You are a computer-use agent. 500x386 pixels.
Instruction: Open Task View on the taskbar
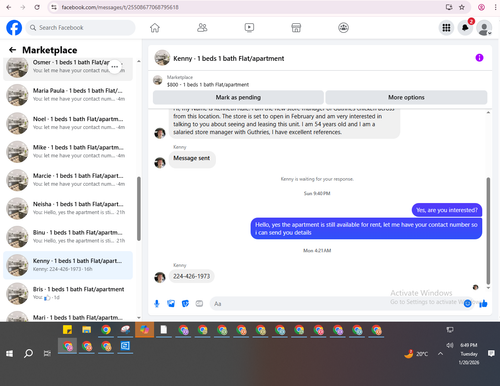(x=47, y=354)
